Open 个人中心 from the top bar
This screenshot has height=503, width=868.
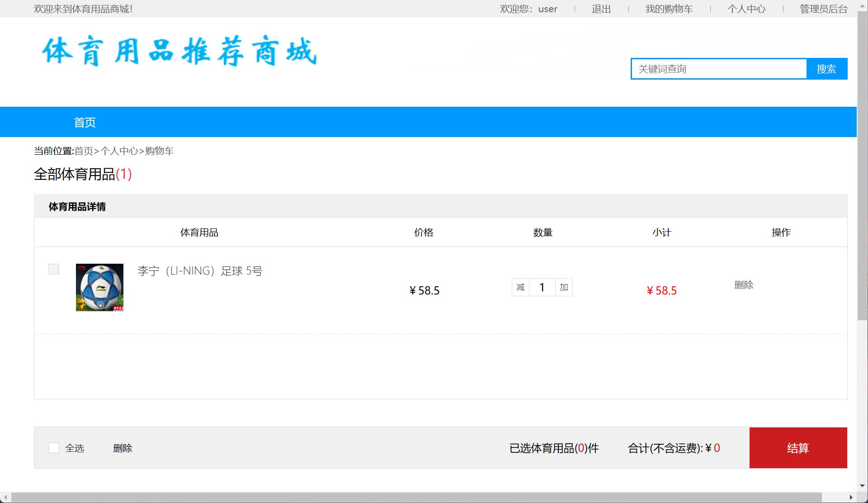click(747, 9)
